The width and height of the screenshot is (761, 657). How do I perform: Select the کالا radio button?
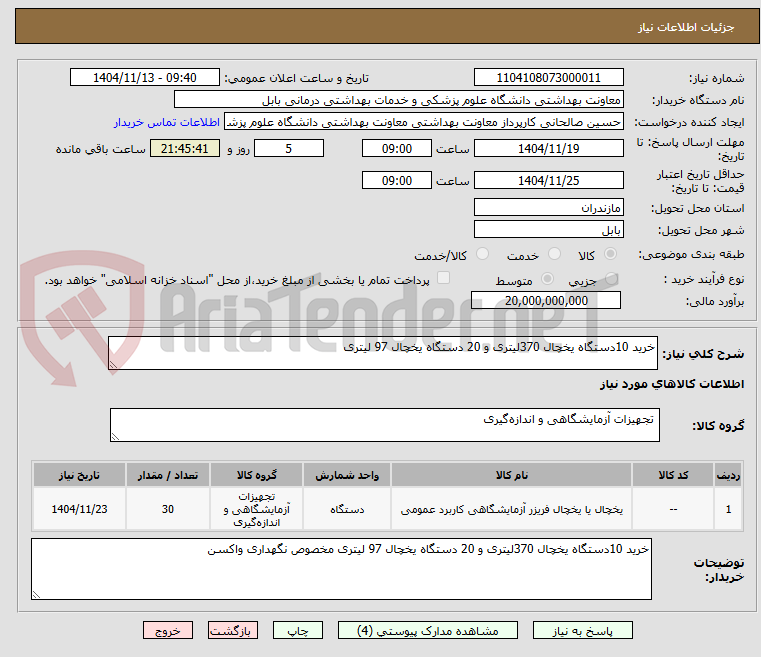pyautogui.click(x=611, y=253)
